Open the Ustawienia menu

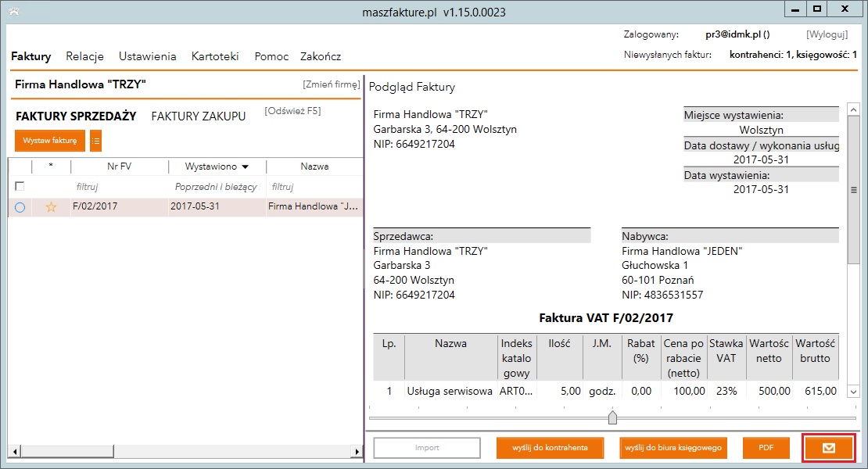tap(147, 56)
